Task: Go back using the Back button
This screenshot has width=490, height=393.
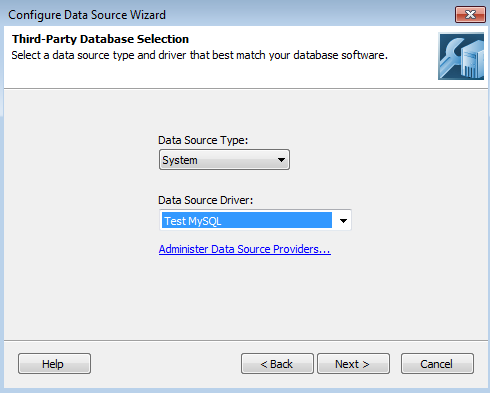Action: tap(277, 364)
